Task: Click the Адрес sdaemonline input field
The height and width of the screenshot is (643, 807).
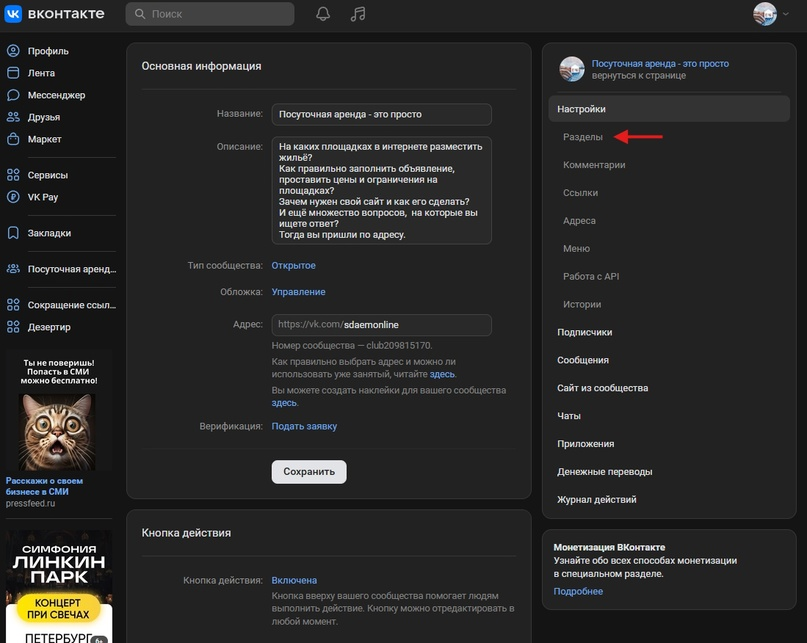Action: 381,325
